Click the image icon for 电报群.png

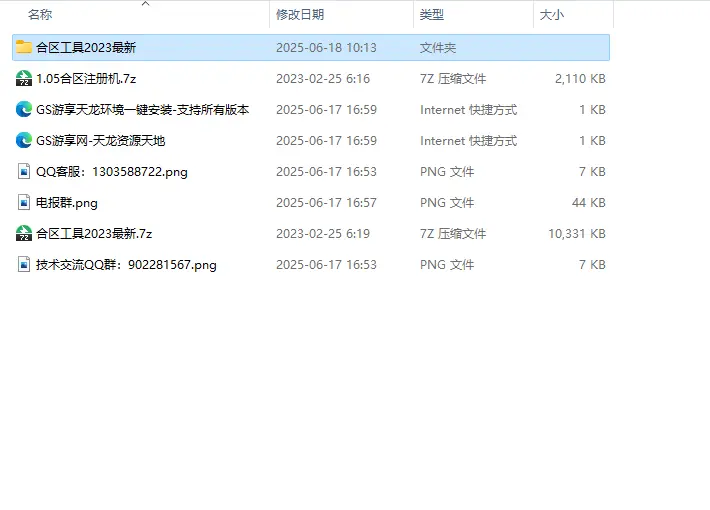click(x=23, y=202)
